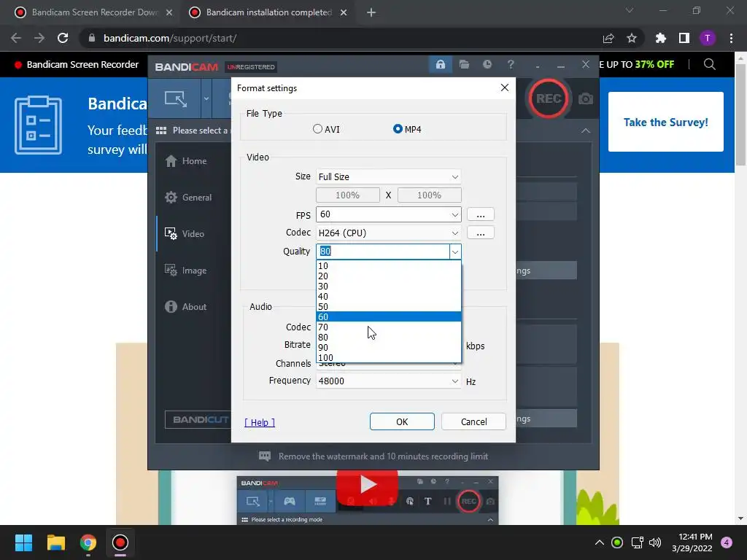Click the FPS settings ellipsis button
Image resolution: width=747 pixels, height=560 pixels.
(x=480, y=214)
